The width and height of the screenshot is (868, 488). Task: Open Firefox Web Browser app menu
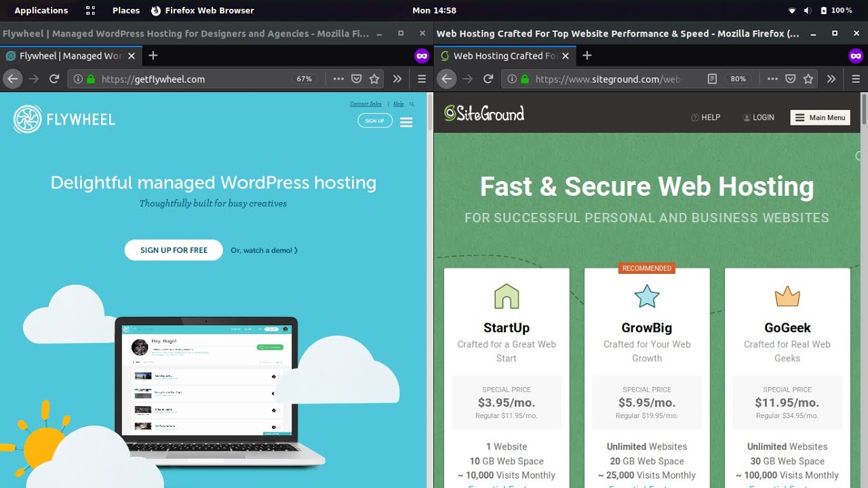coord(203,10)
